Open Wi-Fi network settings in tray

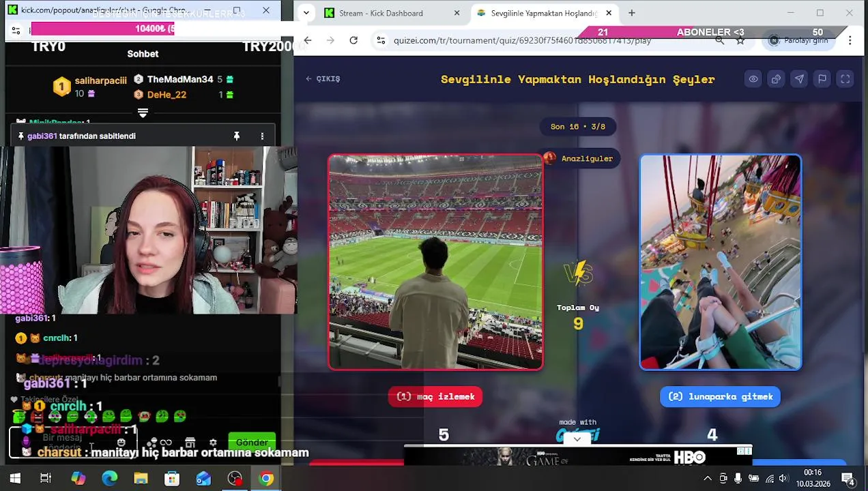click(x=768, y=479)
